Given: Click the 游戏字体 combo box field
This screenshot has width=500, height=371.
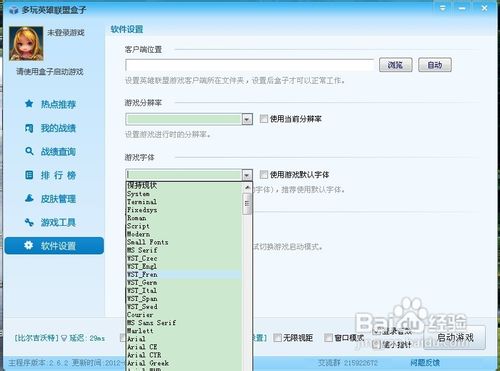Looking at the screenshot, I should click(184, 175).
